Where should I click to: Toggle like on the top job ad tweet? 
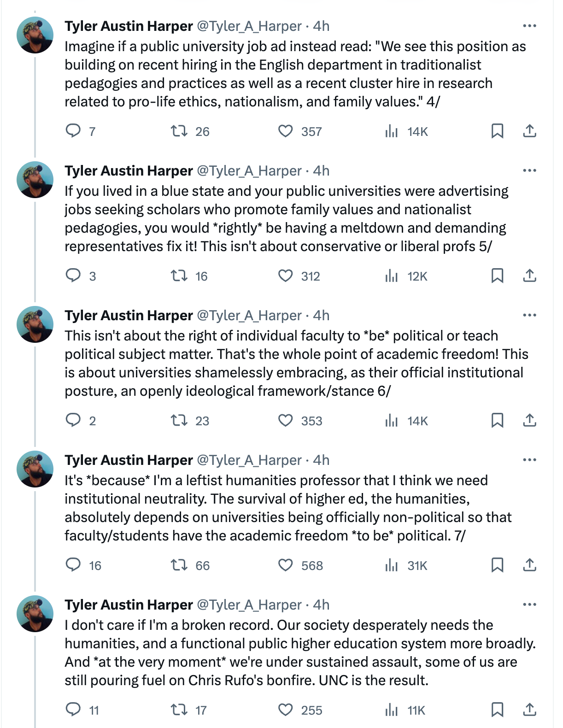[x=286, y=131]
